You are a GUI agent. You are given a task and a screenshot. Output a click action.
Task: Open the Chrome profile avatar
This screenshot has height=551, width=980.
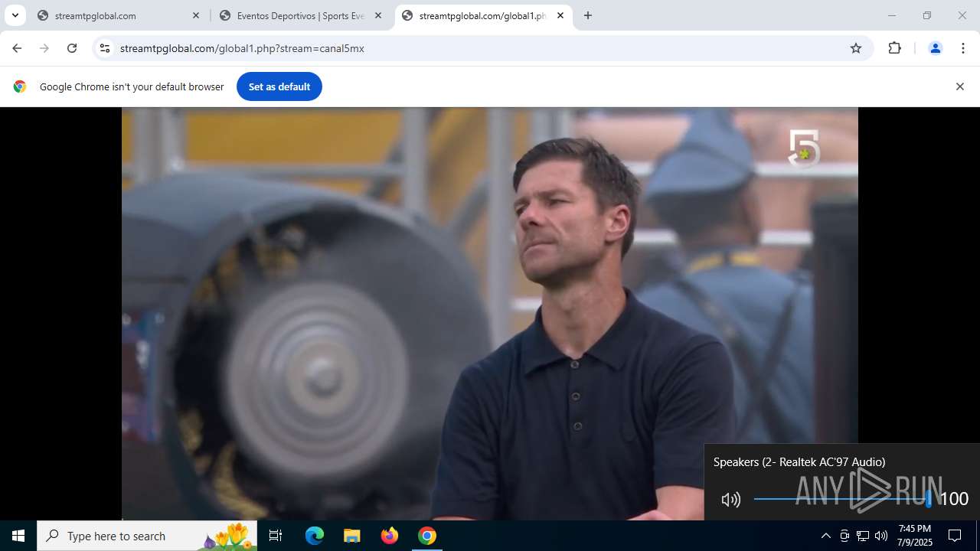(x=935, y=48)
